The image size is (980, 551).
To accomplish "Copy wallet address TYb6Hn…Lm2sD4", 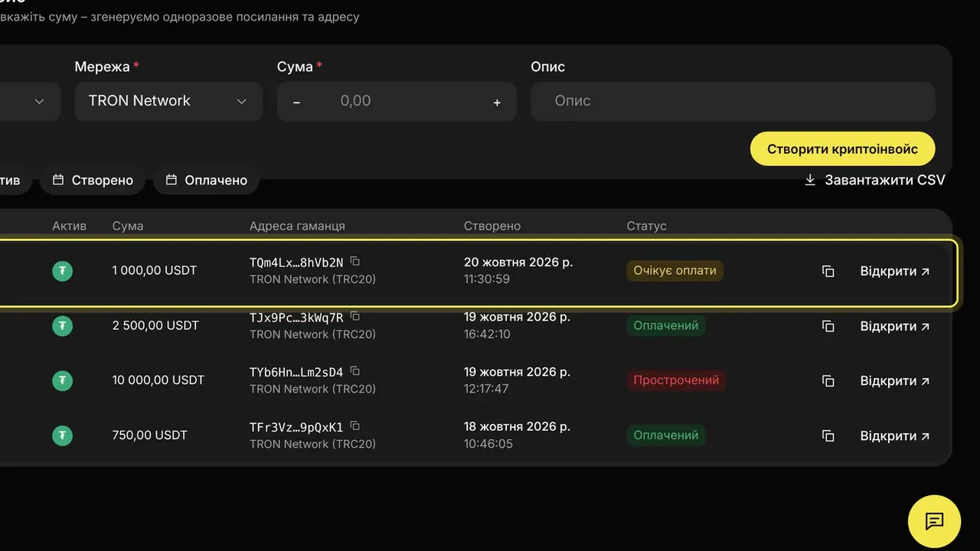I will (x=355, y=371).
